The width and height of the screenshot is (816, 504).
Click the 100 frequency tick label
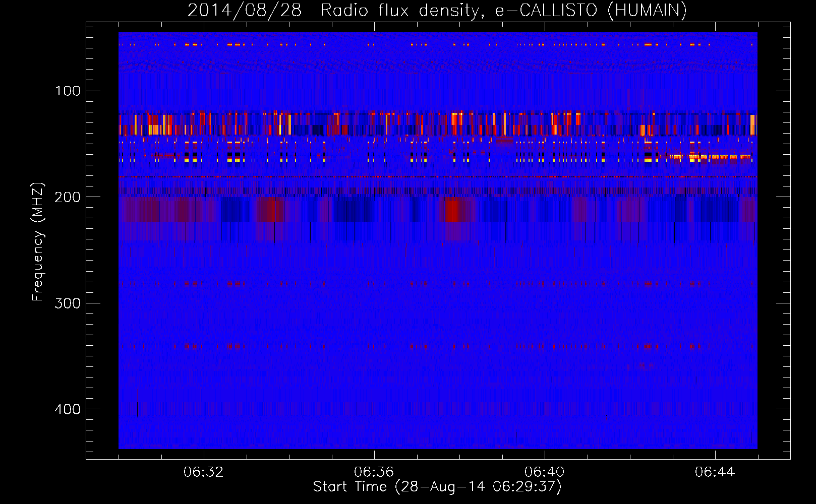coord(68,91)
